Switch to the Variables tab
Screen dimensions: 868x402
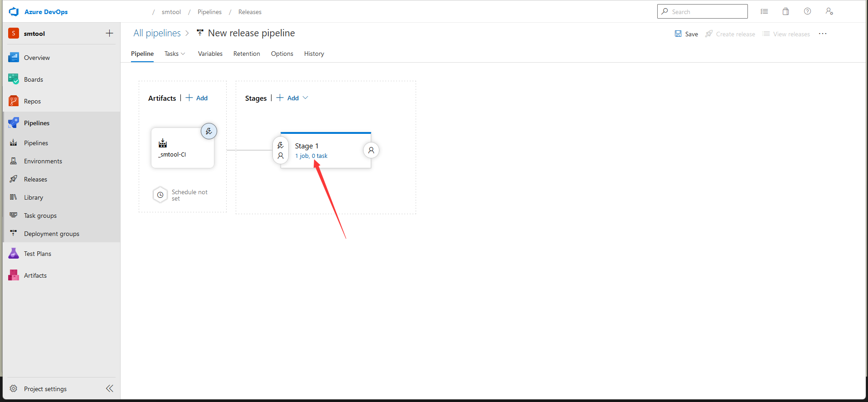(210, 54)
